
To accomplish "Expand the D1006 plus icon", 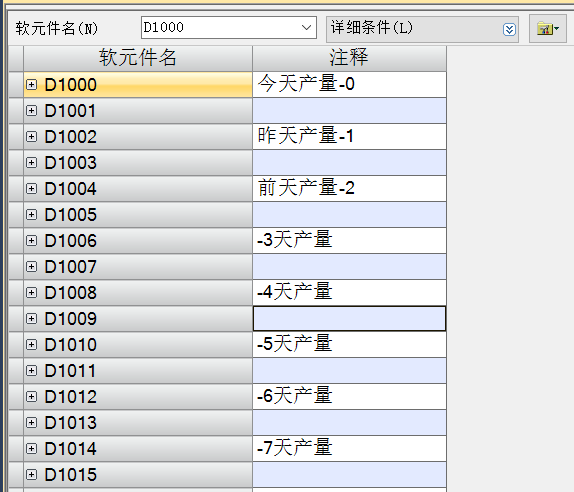I will pos(31,241).
